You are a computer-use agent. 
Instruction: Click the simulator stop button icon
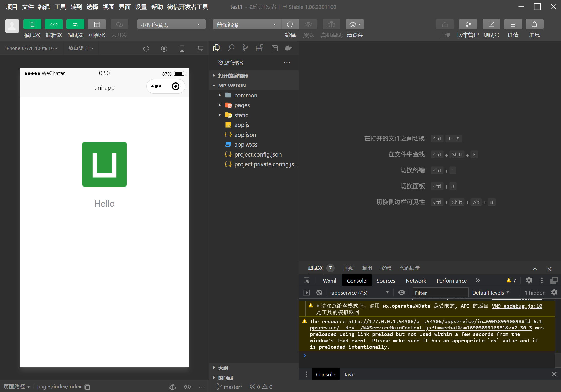coord(164,48)
